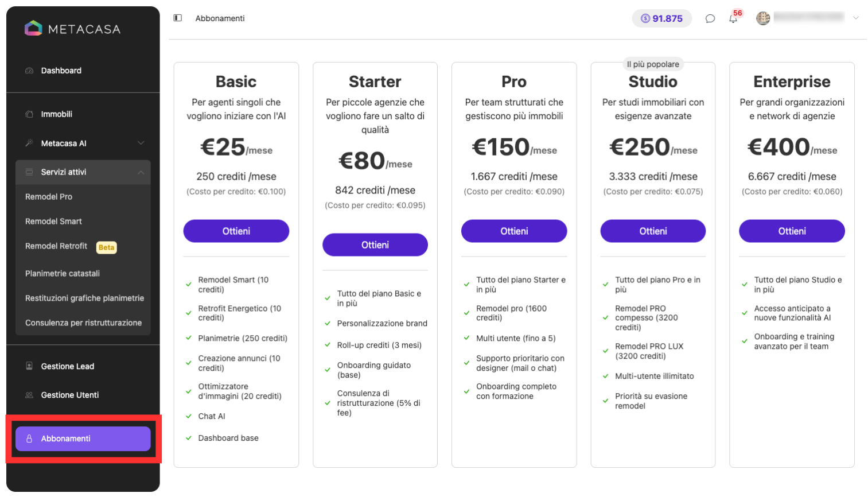Image resolution: width=868 pixels, height=497 pixels.
Task: Get the Enterprise plan with Ottieni
Action: 792,231
